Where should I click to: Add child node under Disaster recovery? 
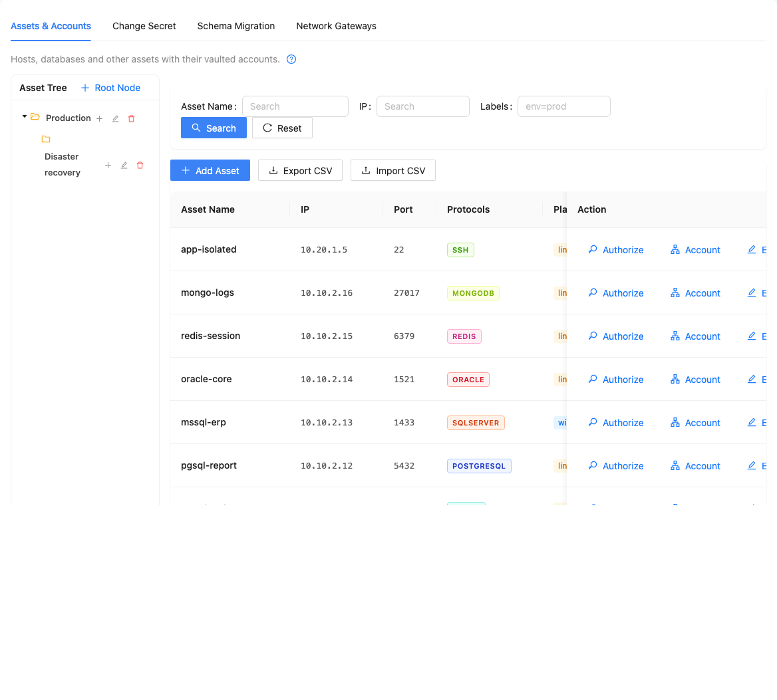[108, 166]
